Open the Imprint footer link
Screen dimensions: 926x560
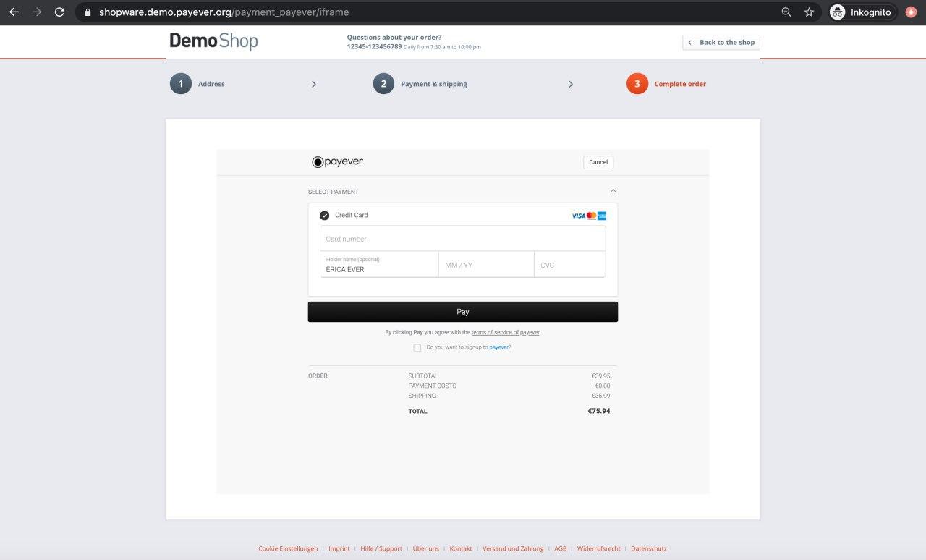339,548
